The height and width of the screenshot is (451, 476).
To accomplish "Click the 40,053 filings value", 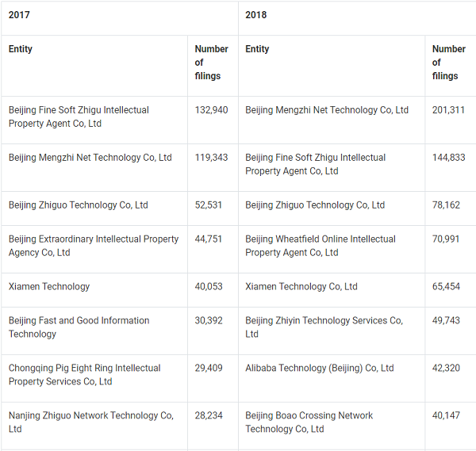I will (x=209, y=287).
